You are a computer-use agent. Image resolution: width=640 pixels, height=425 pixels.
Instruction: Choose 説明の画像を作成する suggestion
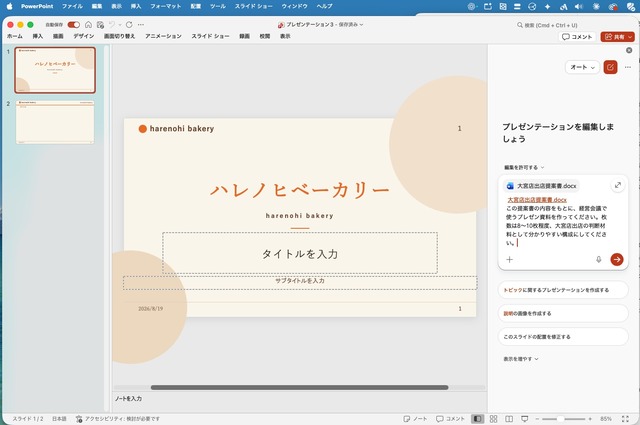point(563,313)
